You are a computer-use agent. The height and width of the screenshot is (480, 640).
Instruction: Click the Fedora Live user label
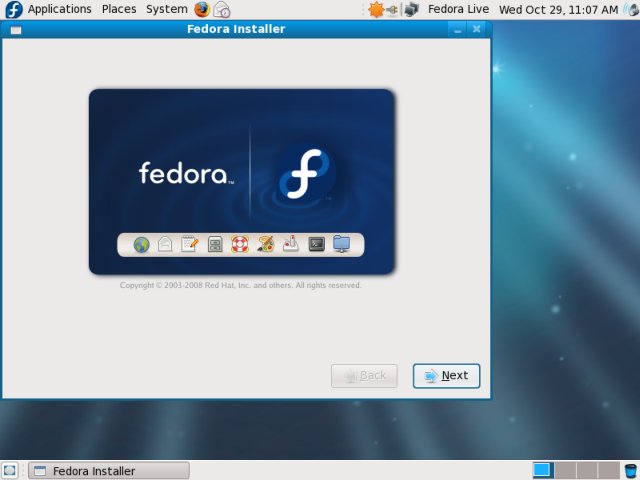(458, 9)
